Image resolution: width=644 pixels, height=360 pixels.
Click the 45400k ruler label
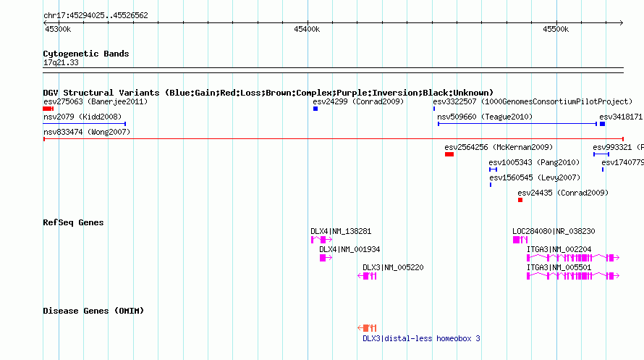307,29
